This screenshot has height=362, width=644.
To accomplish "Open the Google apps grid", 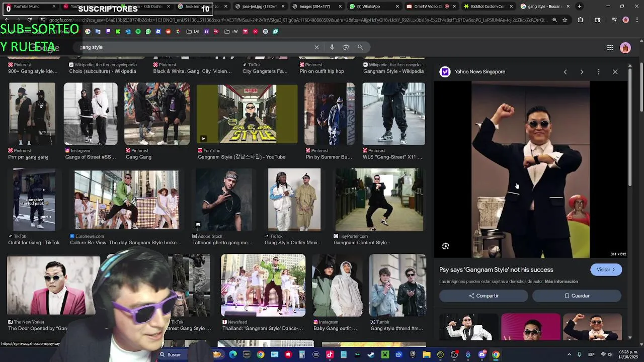I will [610, 48].
